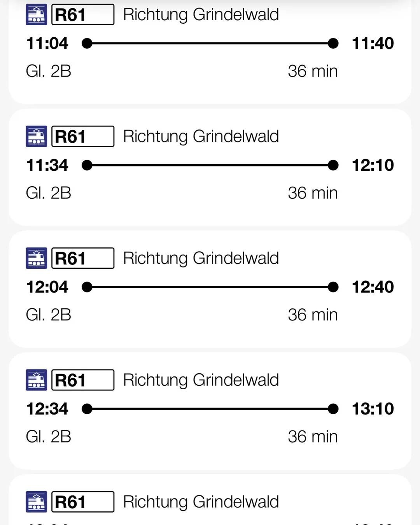The image size is (420, 525).
Task: Tap Gl. 2B platform label of 12:34 trip
Action: (x=49, y=437)
